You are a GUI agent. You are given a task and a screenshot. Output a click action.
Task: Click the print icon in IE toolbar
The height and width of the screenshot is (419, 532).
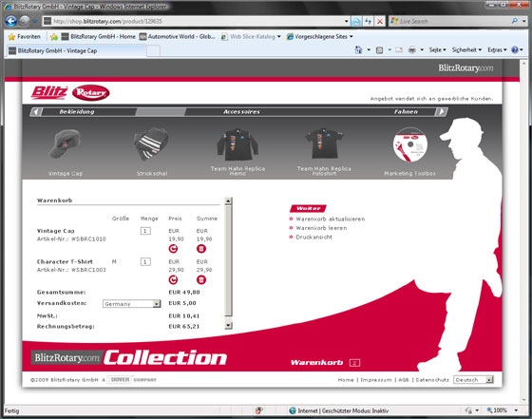coord(412,49)
